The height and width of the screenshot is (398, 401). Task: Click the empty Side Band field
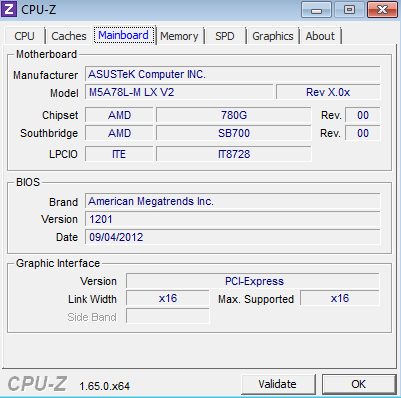[168, 316]
